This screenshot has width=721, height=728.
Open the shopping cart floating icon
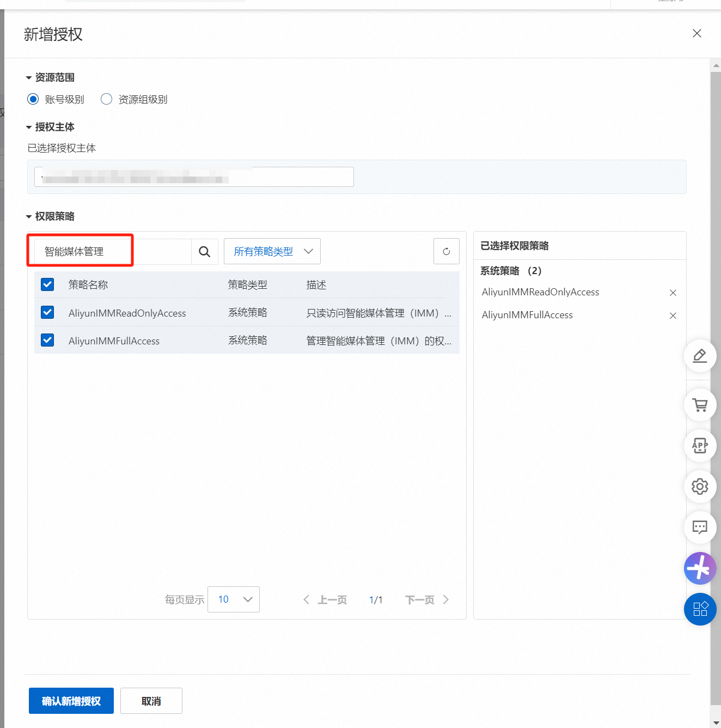tap(700, 405)
